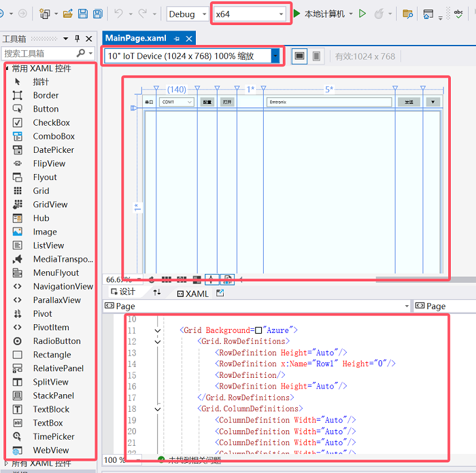This screenshot has height=473, width=476.
Task: Select the Button control in toolbox
Action: pyautogui.click(x=46, y=109)
